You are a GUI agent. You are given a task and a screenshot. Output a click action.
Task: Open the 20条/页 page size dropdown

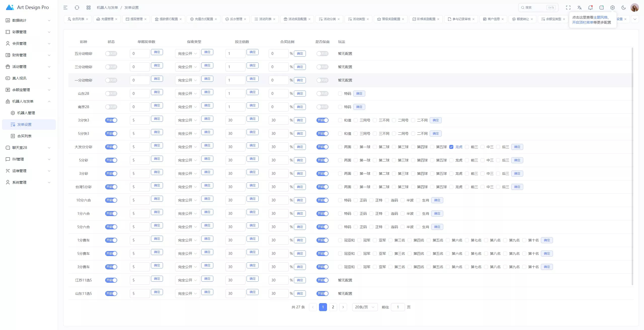365,307
